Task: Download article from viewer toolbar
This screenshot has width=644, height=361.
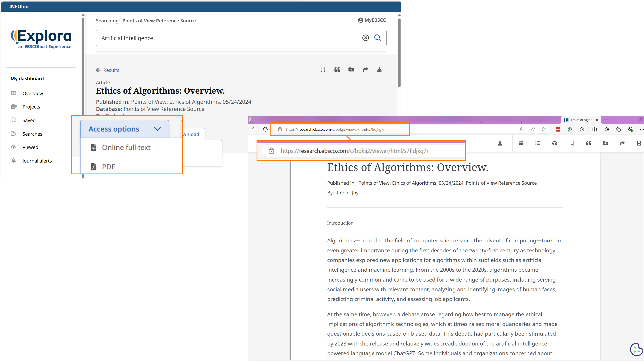Action: [500, 143]
